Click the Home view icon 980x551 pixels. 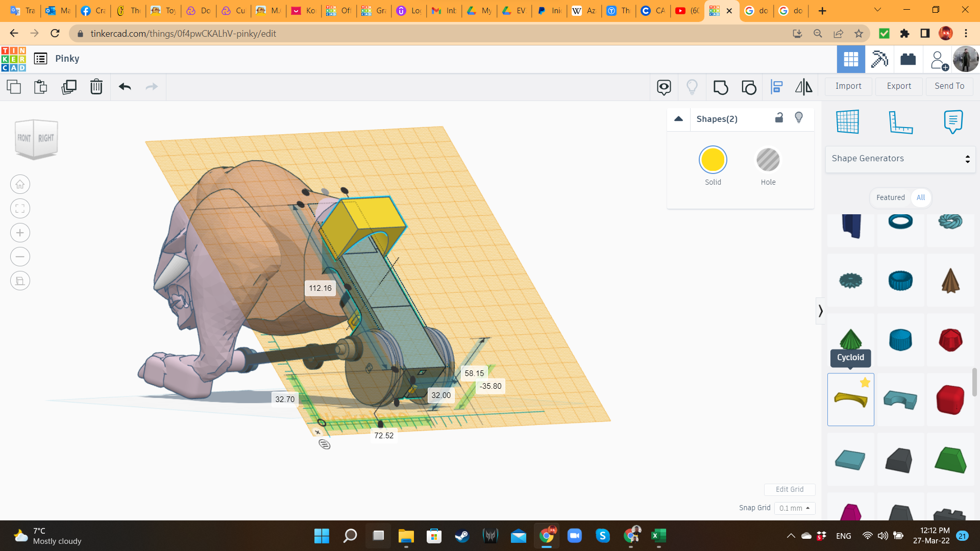[20, 185]
